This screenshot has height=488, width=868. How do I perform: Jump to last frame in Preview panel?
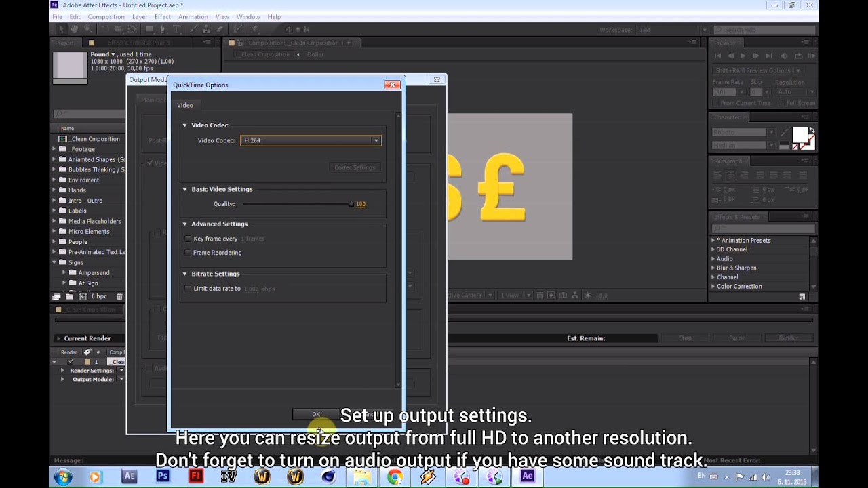[769, 56]
